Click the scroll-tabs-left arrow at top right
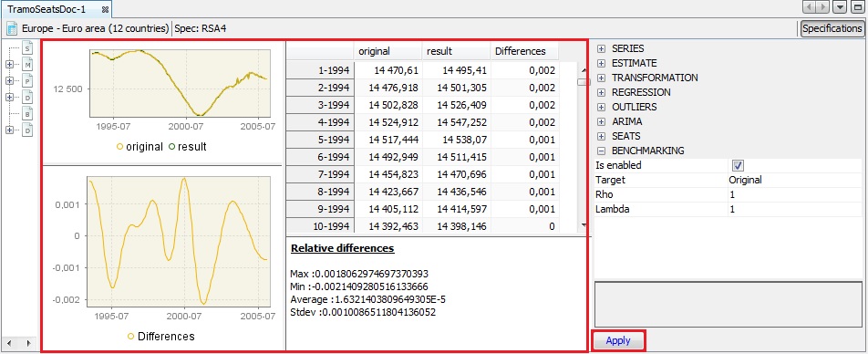Image resolution: width=868 pixels, height=354 pixels. pyautogui.click(x=810, y=7)
